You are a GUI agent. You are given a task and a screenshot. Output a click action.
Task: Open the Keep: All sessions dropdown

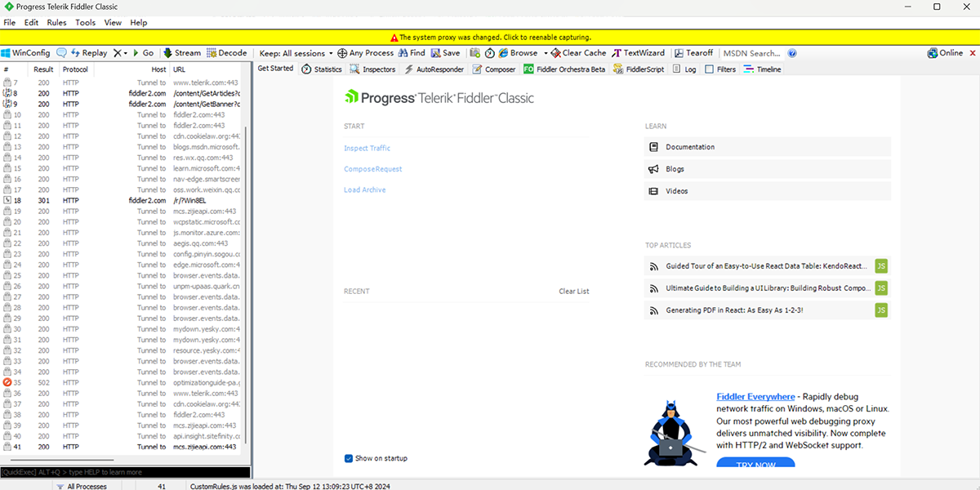[x=294, y=53]
